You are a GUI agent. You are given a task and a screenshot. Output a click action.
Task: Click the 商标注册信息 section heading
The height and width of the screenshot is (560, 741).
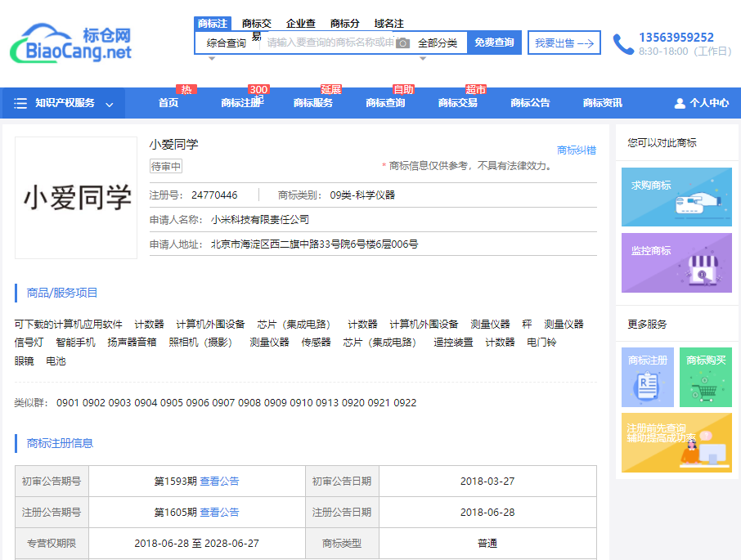60,443
